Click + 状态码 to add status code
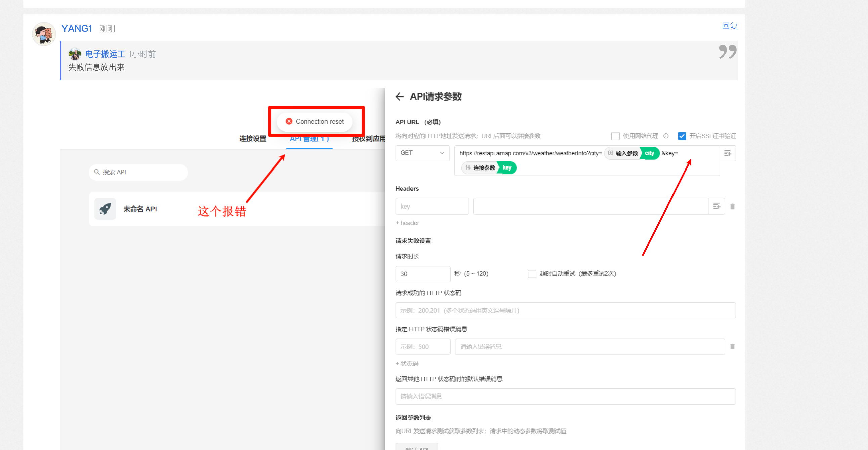868x450 pixels. [407, 363]
